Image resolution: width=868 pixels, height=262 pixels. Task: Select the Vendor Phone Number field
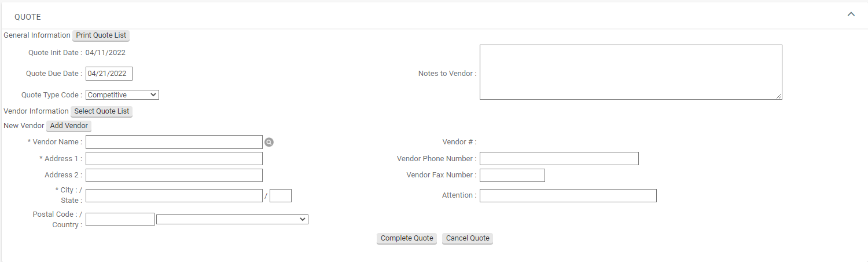[559, 159]
